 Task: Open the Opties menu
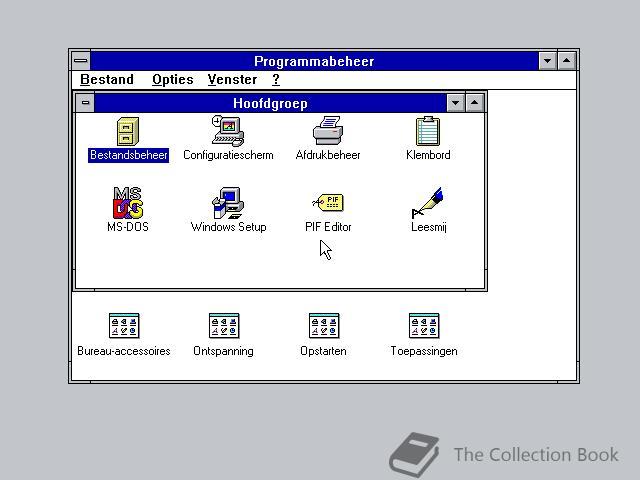(x=173, y=80)
